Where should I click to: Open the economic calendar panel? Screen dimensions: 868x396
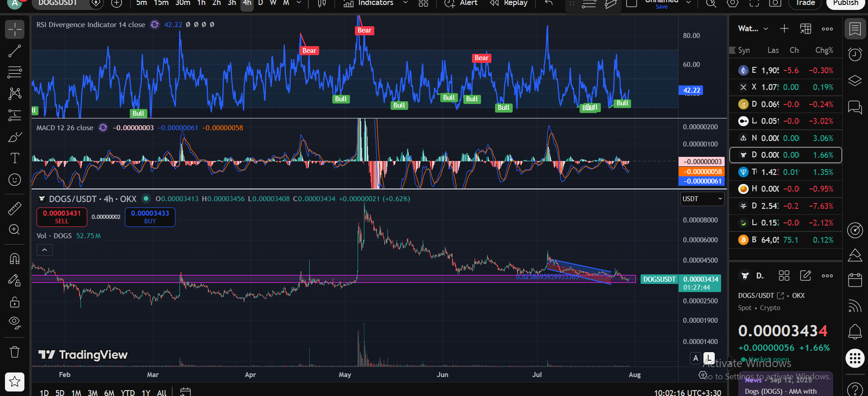[x=855, y=280]
